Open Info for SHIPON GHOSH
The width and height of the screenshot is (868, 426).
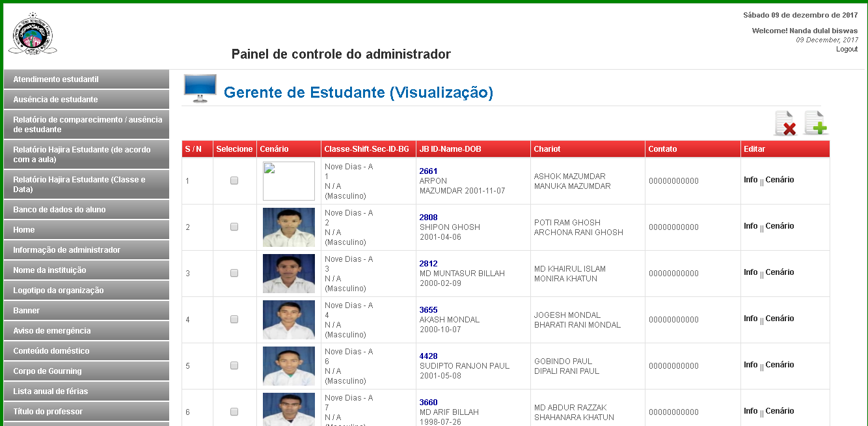(751, 226)
